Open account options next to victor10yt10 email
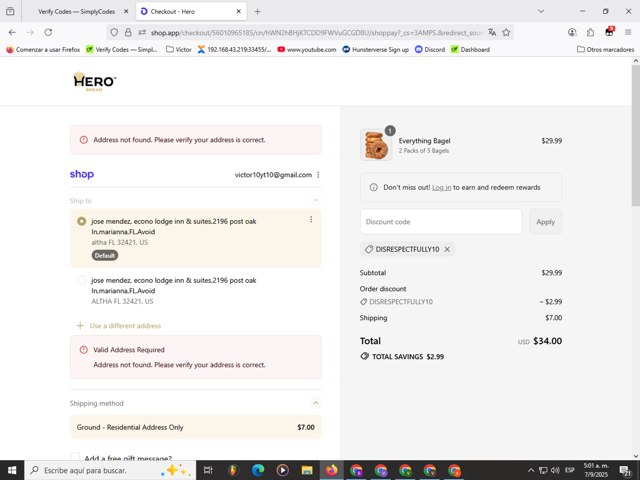Viewport: 640px width, 480px height. pos(318,175)
